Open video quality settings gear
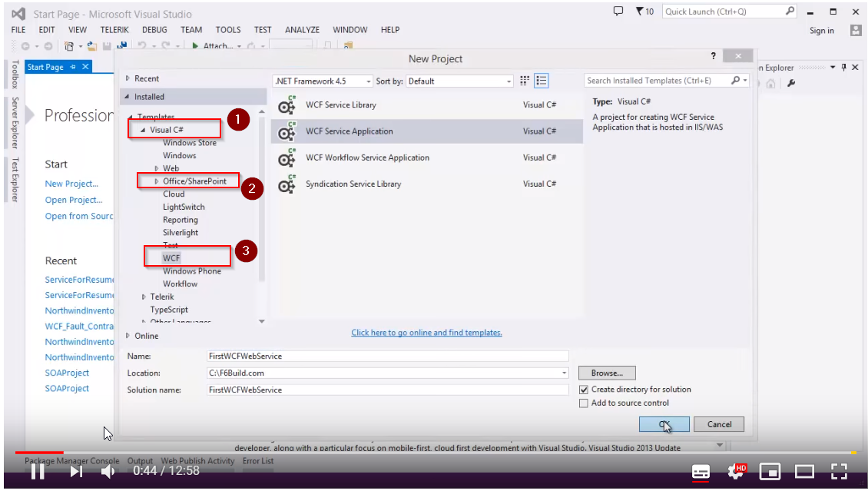868x491 pixels. [737, 471]
